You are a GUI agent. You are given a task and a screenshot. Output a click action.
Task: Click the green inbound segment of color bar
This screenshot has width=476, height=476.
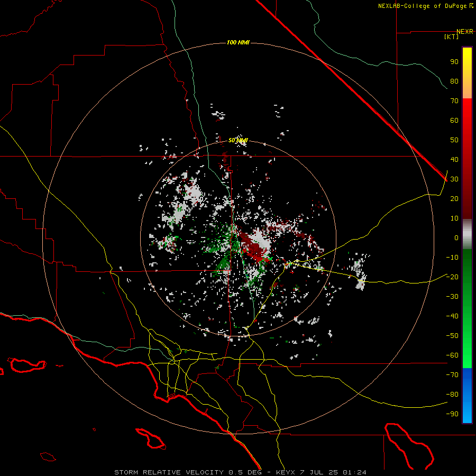[467, 309]
